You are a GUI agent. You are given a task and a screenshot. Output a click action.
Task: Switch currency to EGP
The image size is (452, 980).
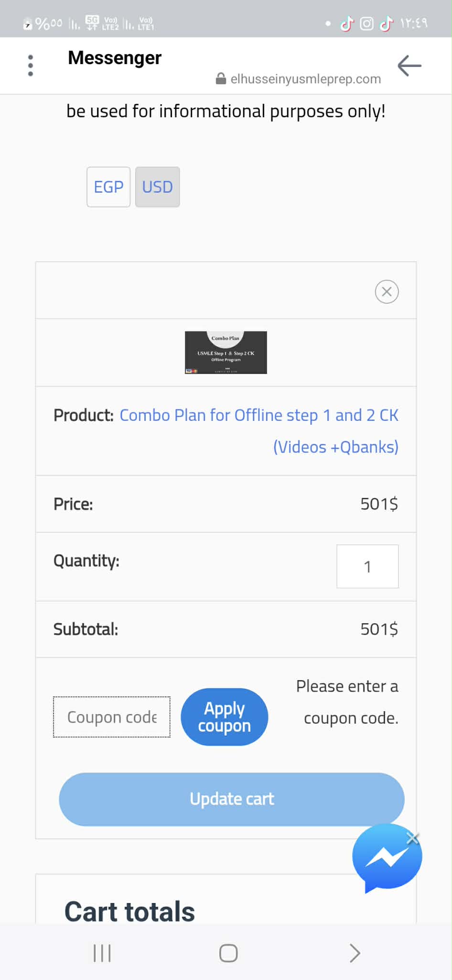pos(108,187)
